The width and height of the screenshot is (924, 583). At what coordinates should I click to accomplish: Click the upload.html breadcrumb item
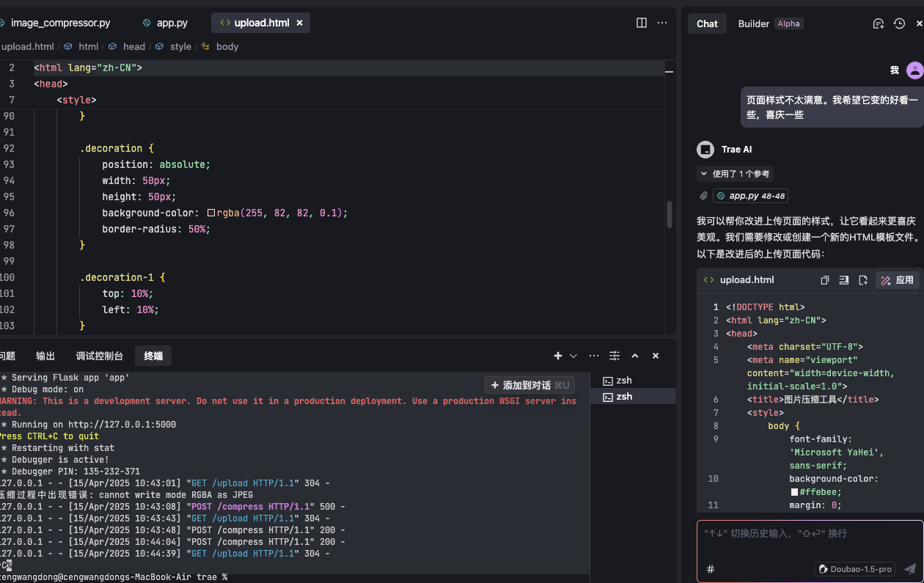click(x=27, y=46)
